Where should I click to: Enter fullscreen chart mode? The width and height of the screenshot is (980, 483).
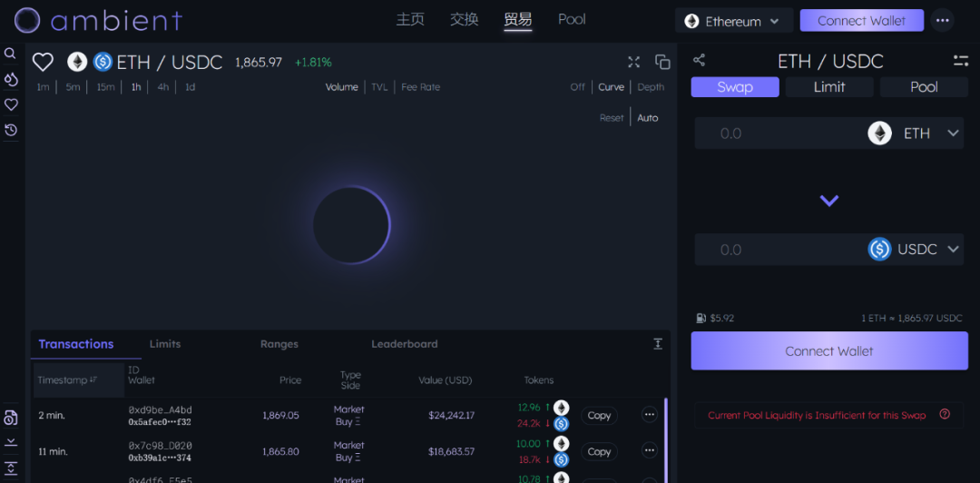click(x=633, y=62)
